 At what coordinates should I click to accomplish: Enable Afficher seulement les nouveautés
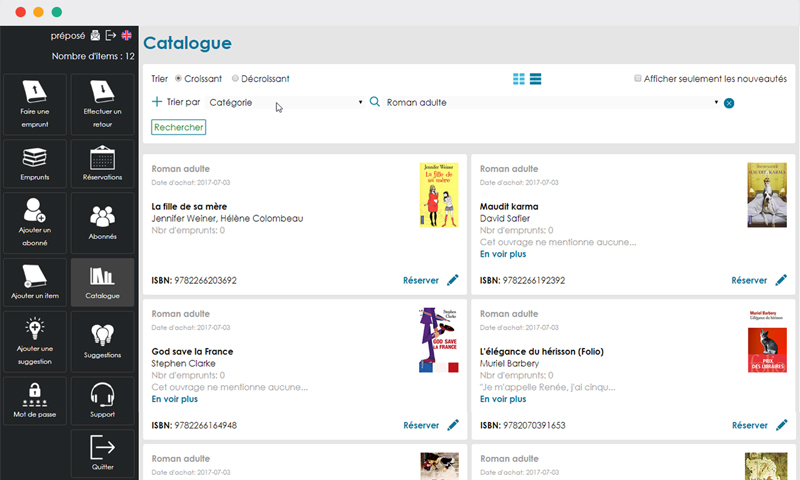[x=638, y=79]
